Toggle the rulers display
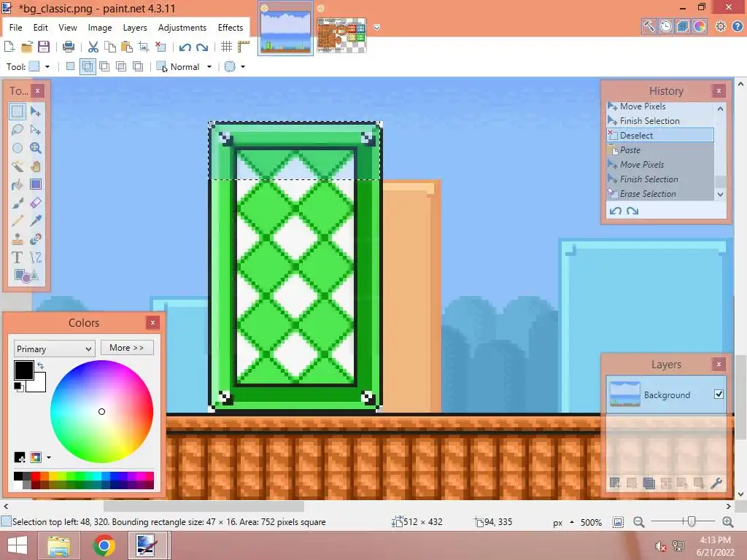This screenshot has height=560, width=747. pyautogui.click(x=244, y=47)
